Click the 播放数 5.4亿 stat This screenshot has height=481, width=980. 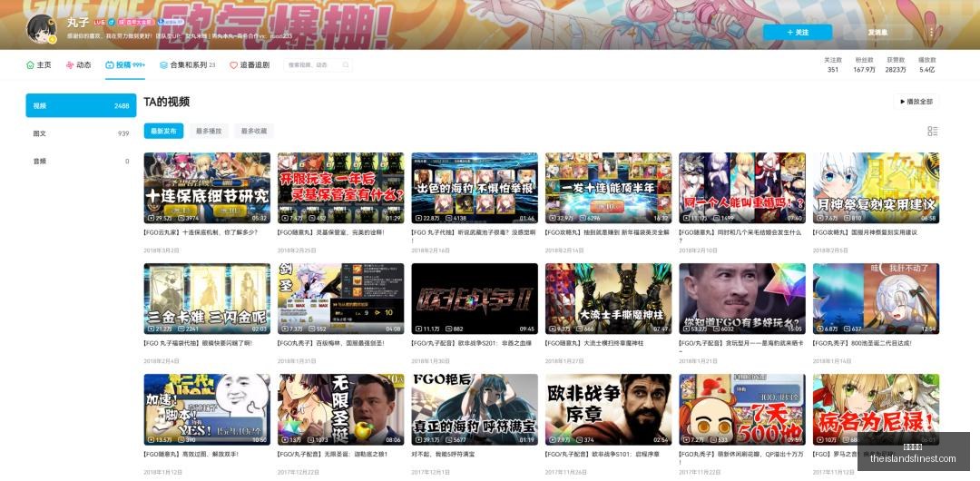pyautogui.click(x=926, y=65)
